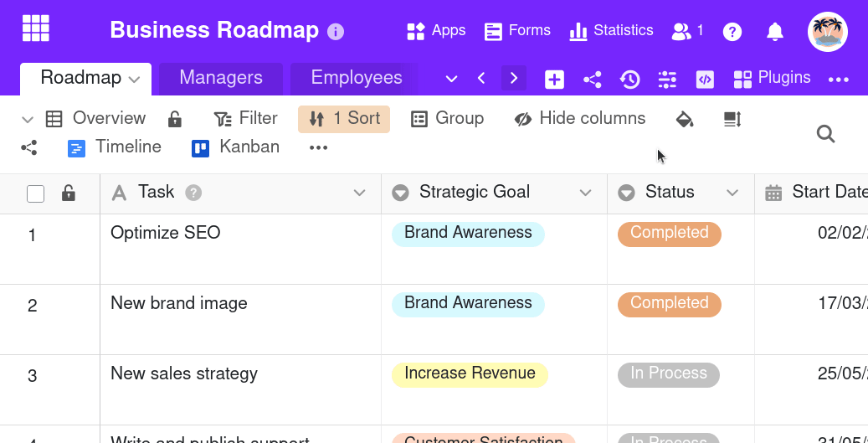Switch to the Employees tab
The height and width of the screenshot is (443, 868).
click(x=357, y=78)
